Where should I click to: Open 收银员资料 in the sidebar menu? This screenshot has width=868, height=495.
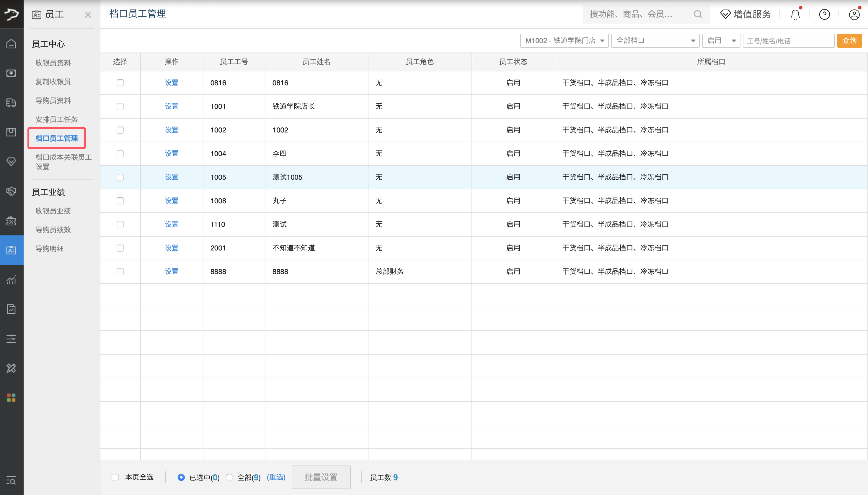[x=53, y=63]
